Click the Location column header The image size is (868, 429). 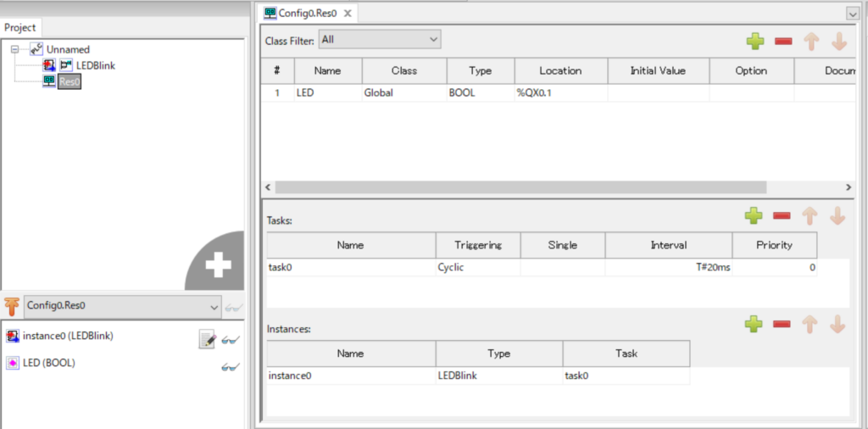pos(560,71)
